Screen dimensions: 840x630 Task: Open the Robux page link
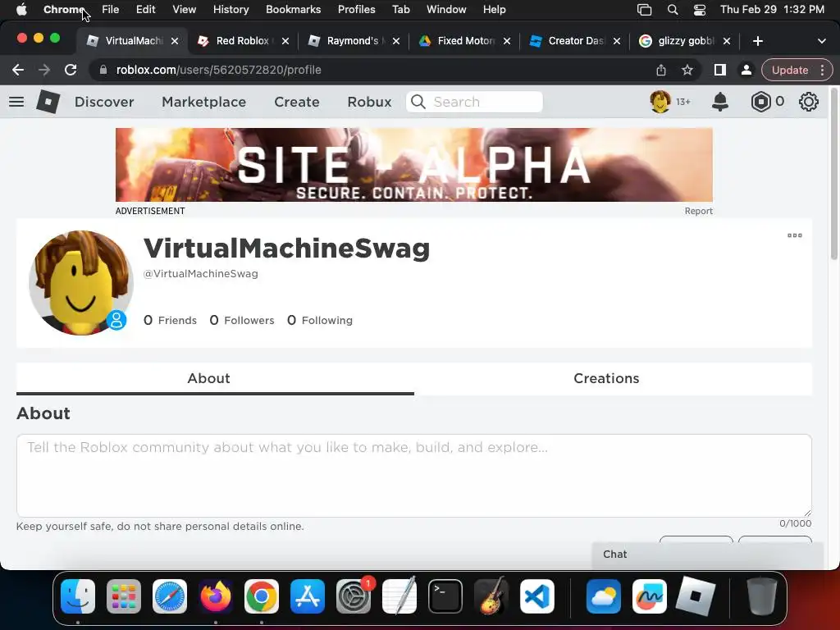click(x=369, y=102)
